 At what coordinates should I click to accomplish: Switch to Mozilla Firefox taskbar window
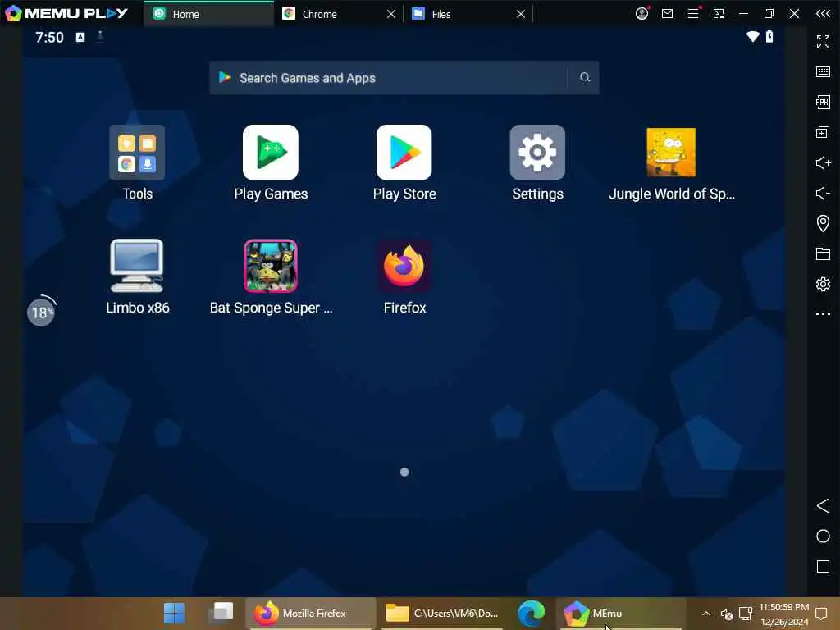(311, 614)
